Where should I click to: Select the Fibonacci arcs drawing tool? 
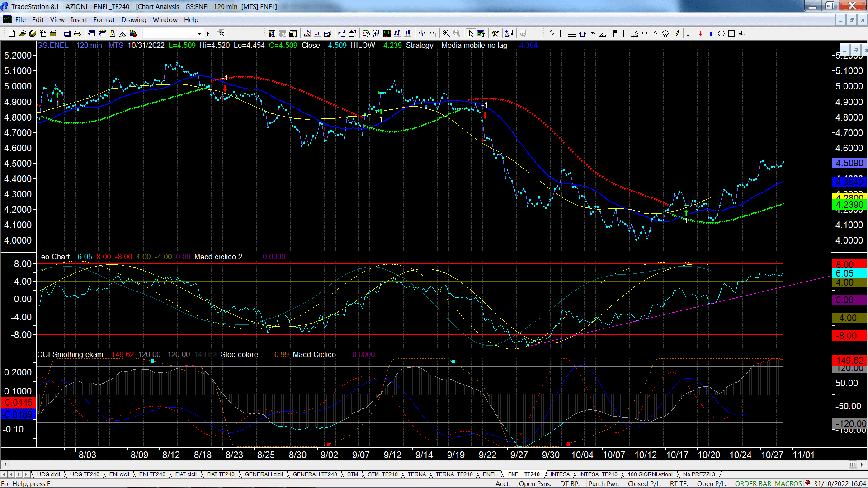pyautogui.click(x=593, y=33)
